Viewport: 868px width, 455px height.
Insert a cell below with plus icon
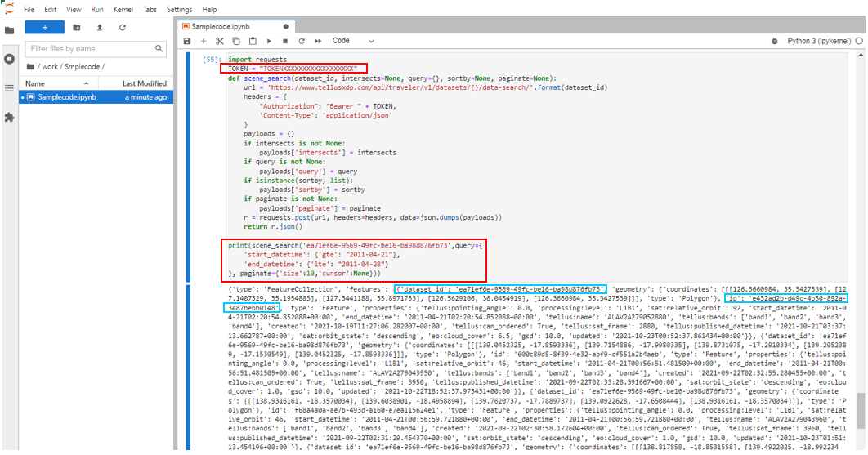point(204,41)
